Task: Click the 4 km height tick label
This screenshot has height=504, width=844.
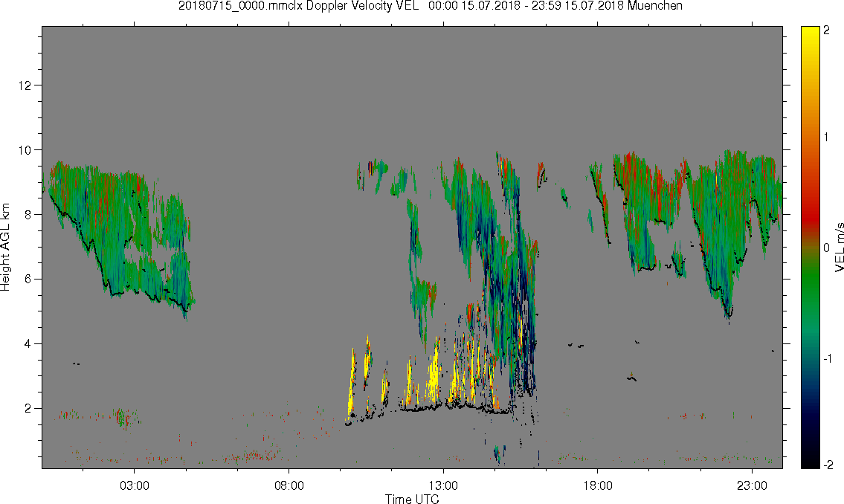Action: pyautogui.click(x=27, y=343)
